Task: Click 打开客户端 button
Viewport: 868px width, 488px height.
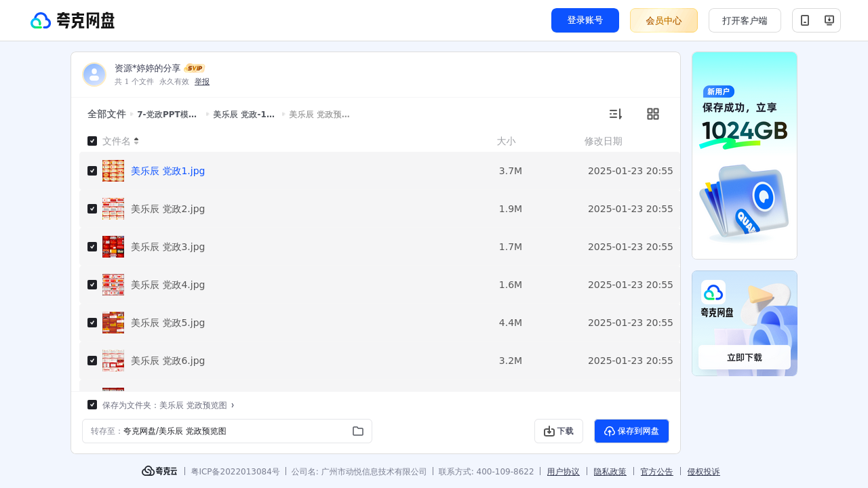Action: click(x=745, y=20)
